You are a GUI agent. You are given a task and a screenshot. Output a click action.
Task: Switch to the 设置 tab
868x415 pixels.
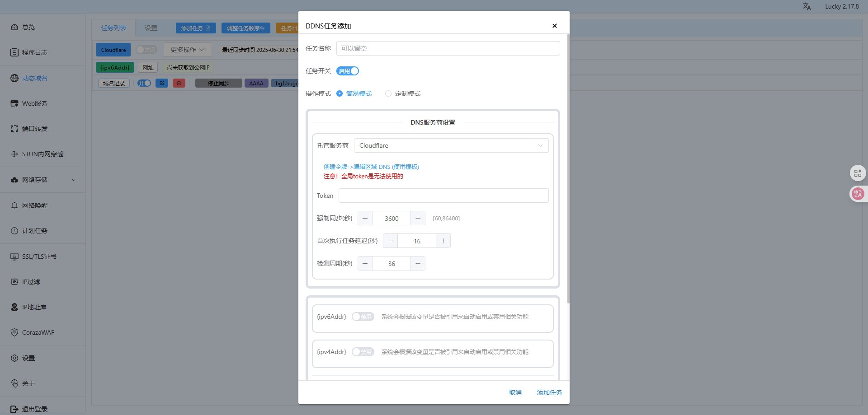point(151,28)
